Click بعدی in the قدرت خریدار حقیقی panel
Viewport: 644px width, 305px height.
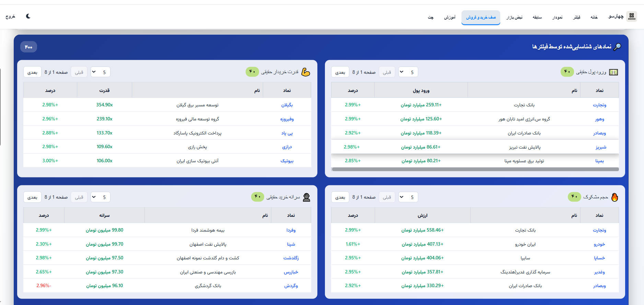(32, 72)
